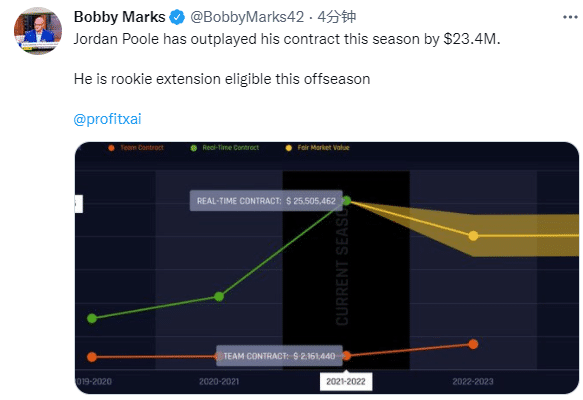Open the three-dot more options menu
The image size is (583, 400).
(570, 17)
